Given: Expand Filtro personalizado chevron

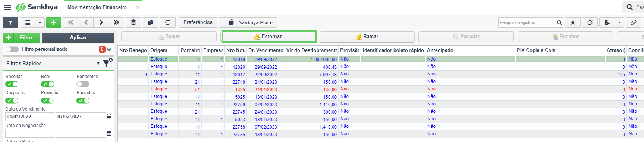Looking at the screenshot, I should pyautogui.click(x=109, y=49).
